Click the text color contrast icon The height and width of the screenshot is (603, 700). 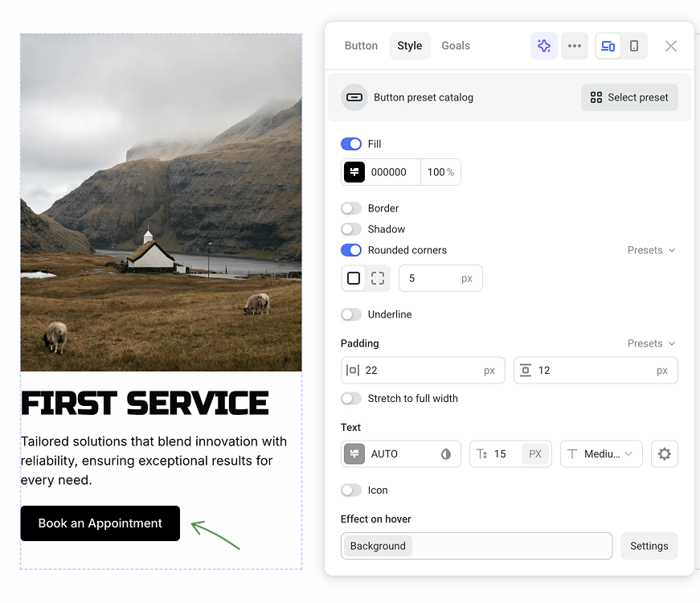click(x=446, y=453)
